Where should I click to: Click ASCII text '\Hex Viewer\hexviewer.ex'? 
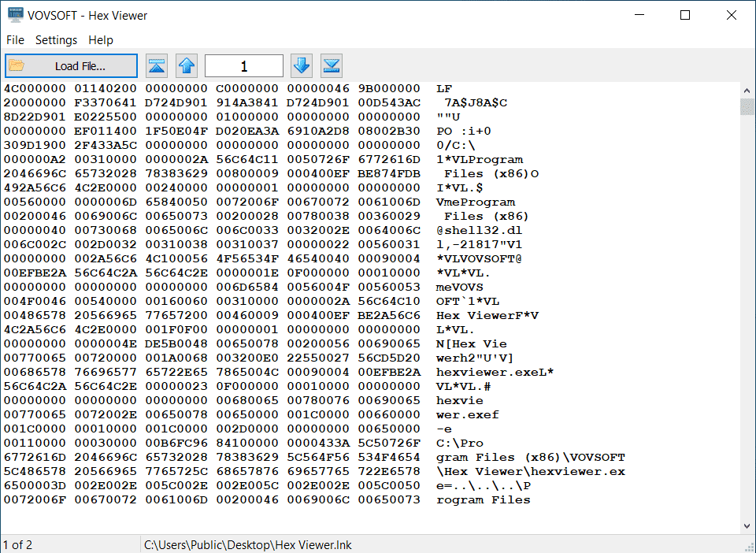point(531,471)
